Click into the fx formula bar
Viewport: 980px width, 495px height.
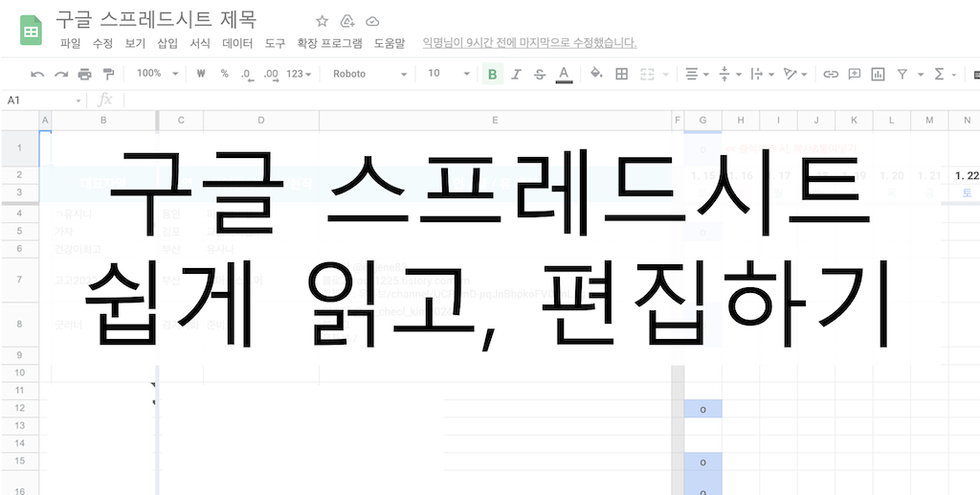click(550, 100)
